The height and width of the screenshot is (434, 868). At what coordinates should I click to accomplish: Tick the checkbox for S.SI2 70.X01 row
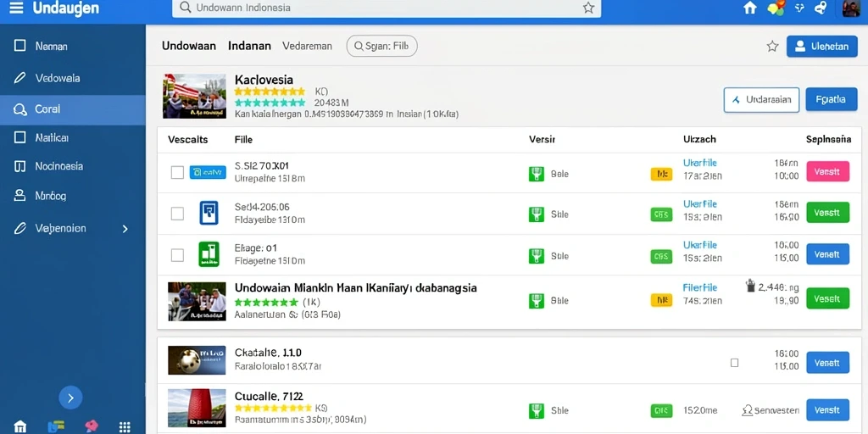click(177, 172)
